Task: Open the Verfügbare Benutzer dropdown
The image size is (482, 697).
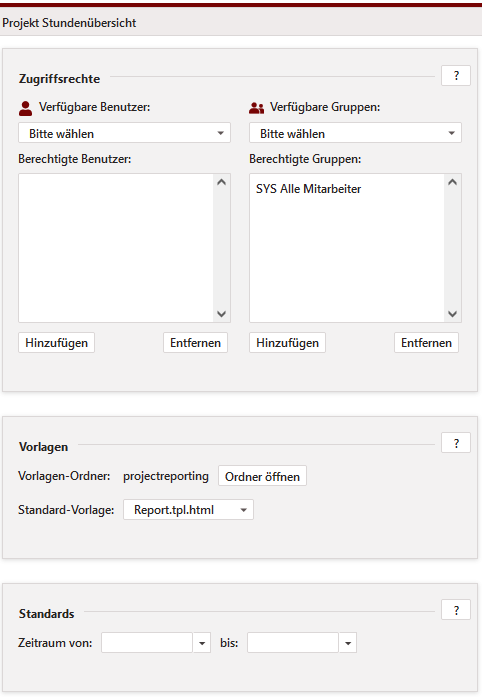Action: click(125, 133)
